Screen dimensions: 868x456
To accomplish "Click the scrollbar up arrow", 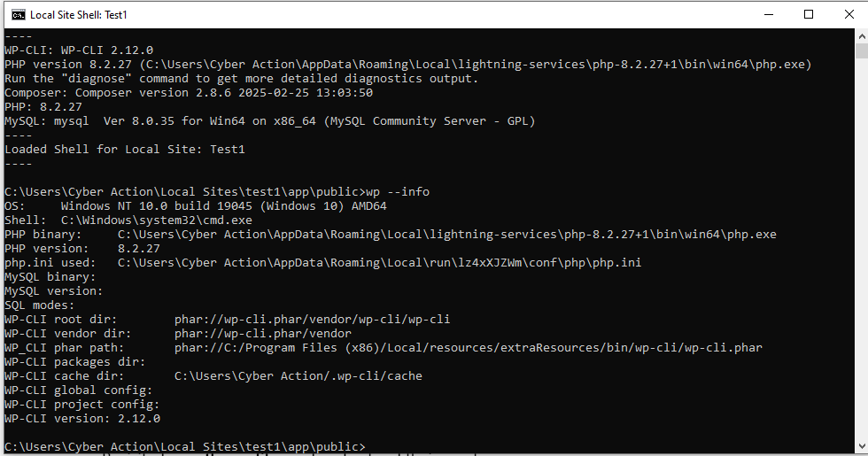I will click(x=859, y=36).
